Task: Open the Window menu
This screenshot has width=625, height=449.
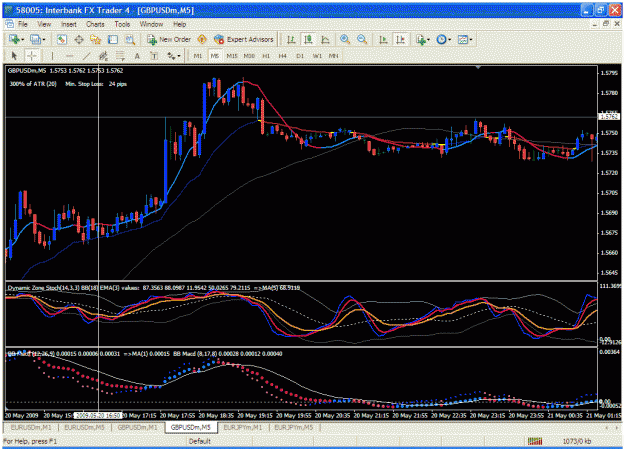Action: point(151,24)
